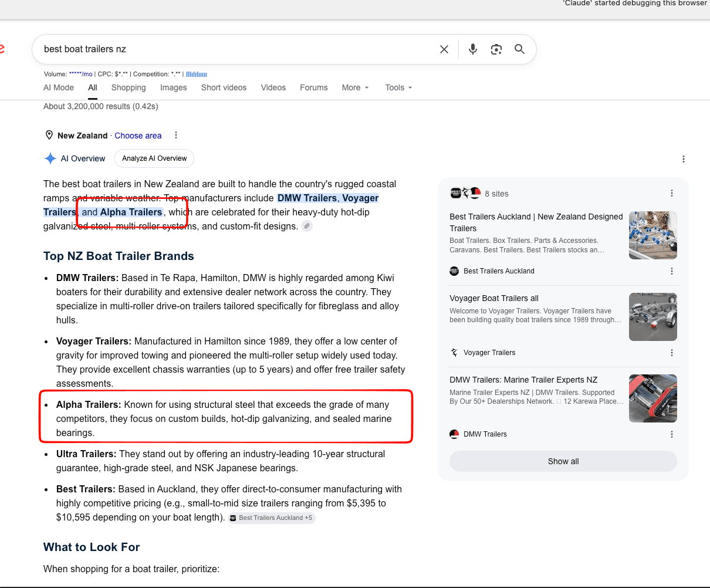The width and height of the screenshot is (710, 588).
Task: Open the Short videos tab
Action: click(224, 87)
